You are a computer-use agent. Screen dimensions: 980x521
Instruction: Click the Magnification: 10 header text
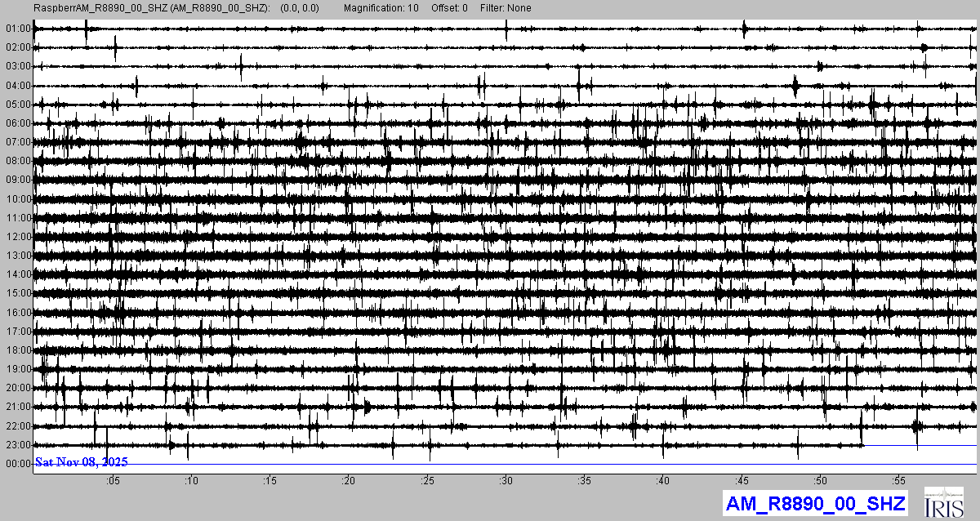click(380, 8)
